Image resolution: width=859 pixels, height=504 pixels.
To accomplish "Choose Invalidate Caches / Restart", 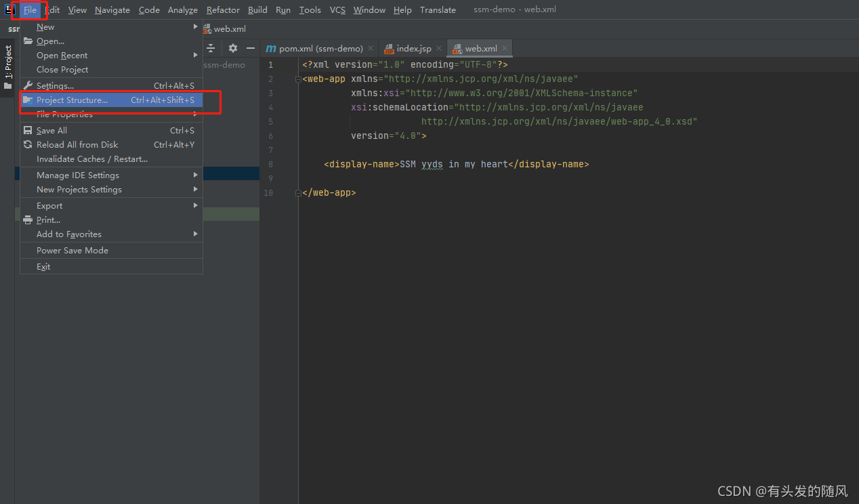I will (112, 159).
